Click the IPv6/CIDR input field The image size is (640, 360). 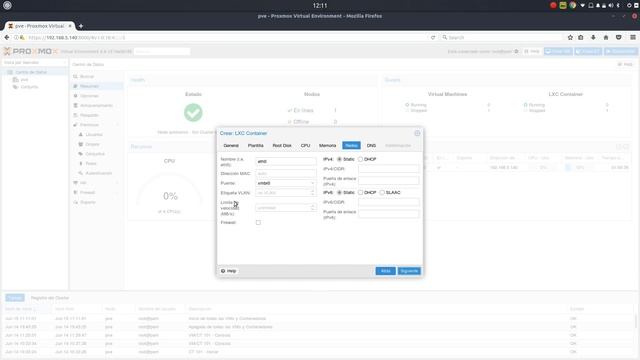pos(389,202)
